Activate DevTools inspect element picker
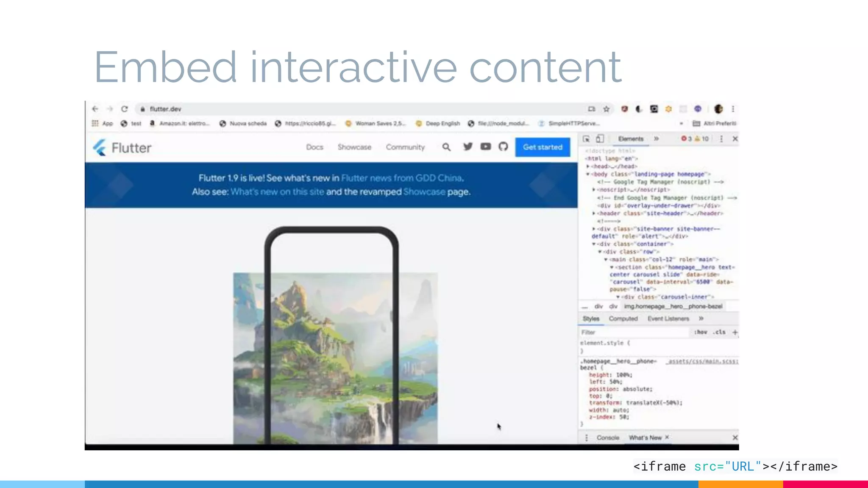Viewport: 868px width, 488px height. click(586, 139)
